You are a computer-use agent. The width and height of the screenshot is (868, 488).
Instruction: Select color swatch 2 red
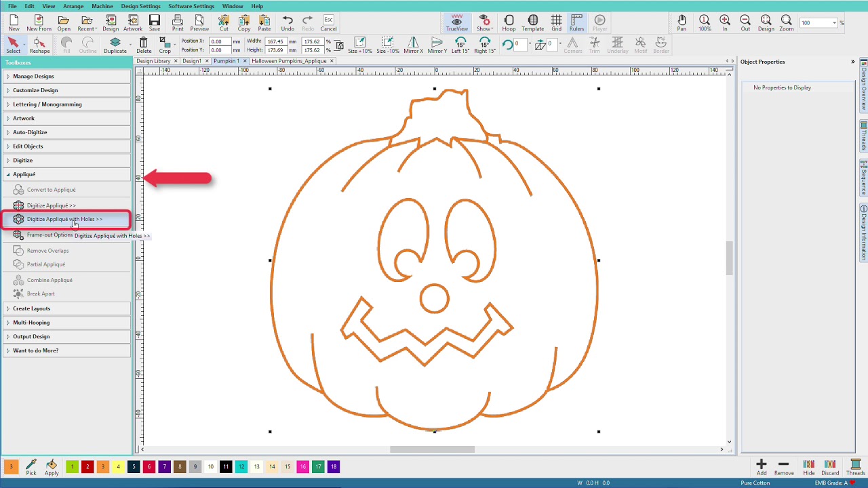pyautogui.click(x=87, y=466)
